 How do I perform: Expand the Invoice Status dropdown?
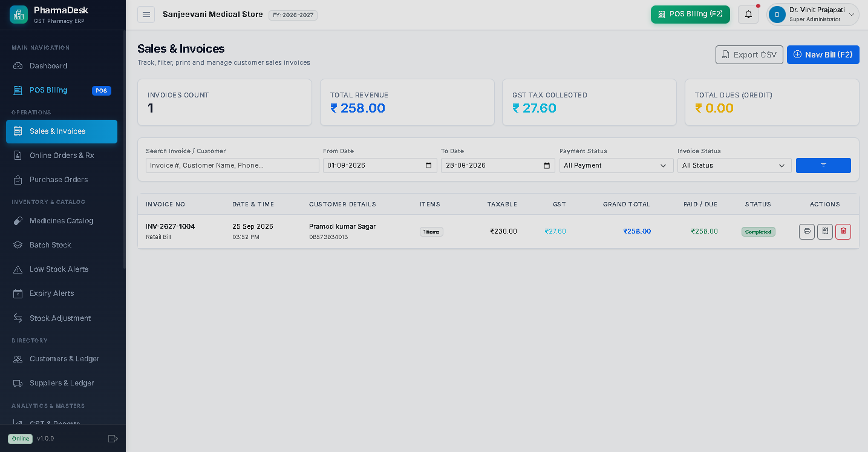(x=734, y=165)
